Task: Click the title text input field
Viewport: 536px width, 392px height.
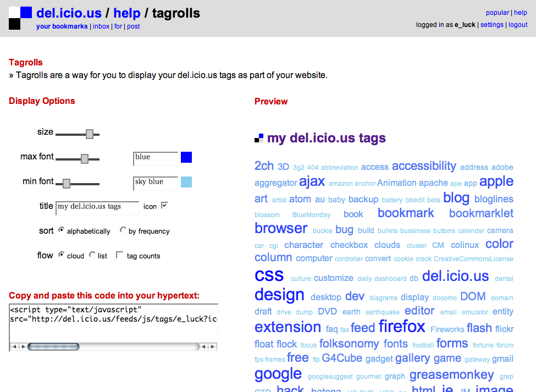Action: point(97,207)
